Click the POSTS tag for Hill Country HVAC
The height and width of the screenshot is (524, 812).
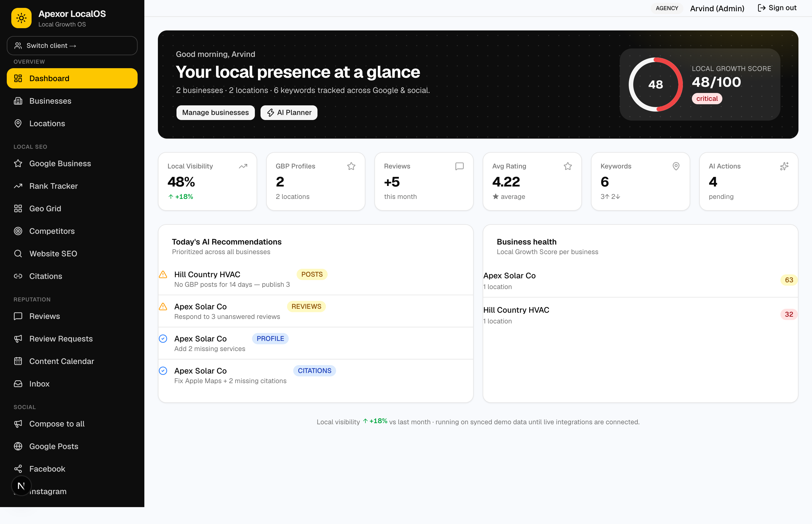pyautogui.click(x=312, y=274)
